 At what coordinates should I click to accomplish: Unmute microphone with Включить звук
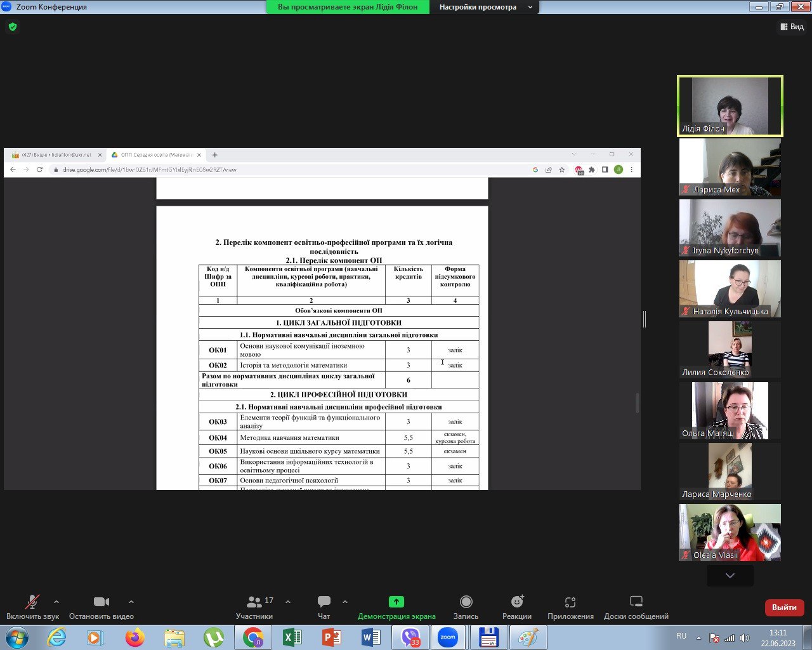[32, 607]
